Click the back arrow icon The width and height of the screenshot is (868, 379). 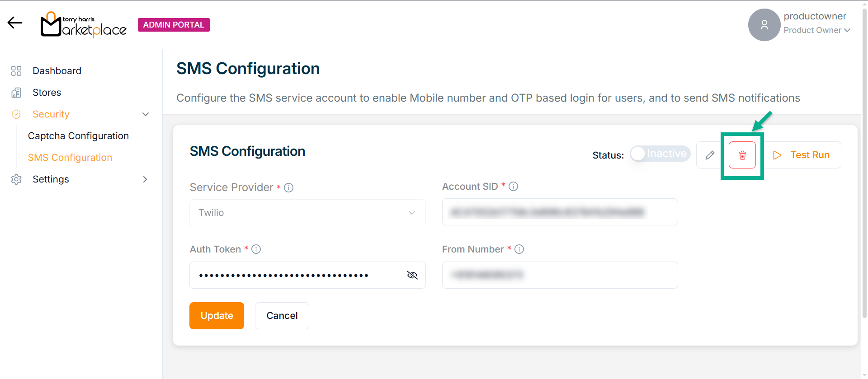coord(14,23)
